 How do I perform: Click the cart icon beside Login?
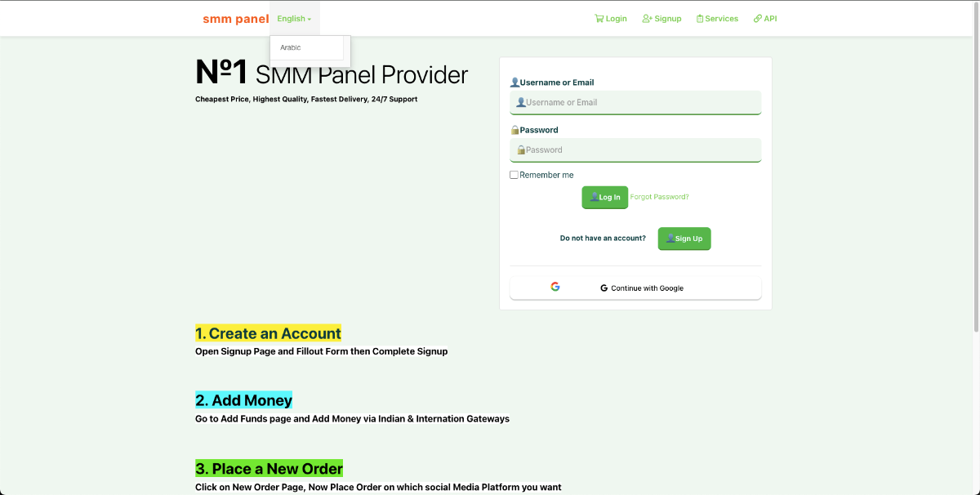[599, 18]
